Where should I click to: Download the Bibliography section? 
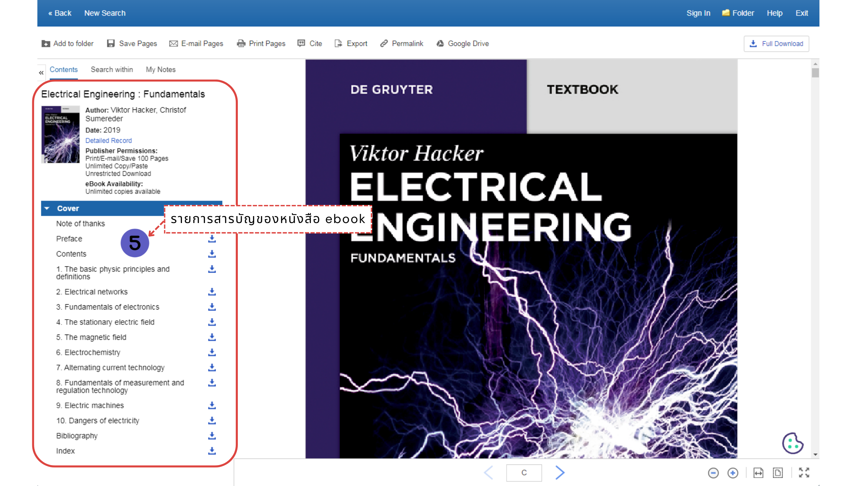[212, 436]
